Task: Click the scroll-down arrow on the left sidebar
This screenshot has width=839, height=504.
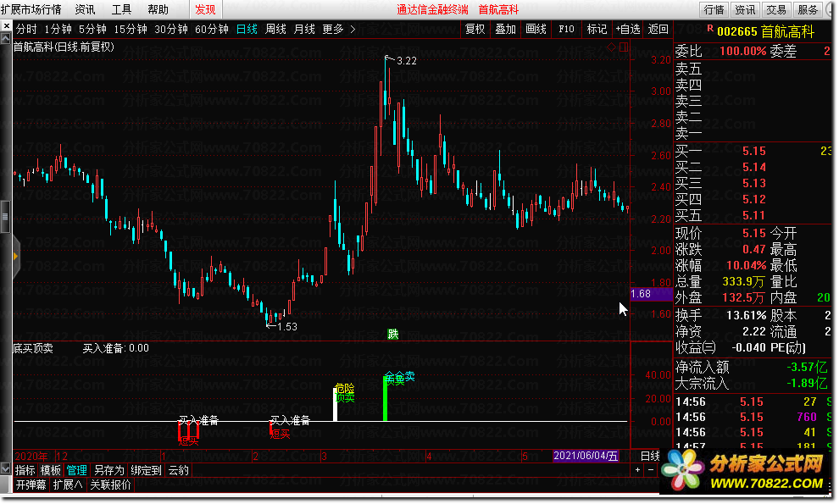Action: click(5, 468)
